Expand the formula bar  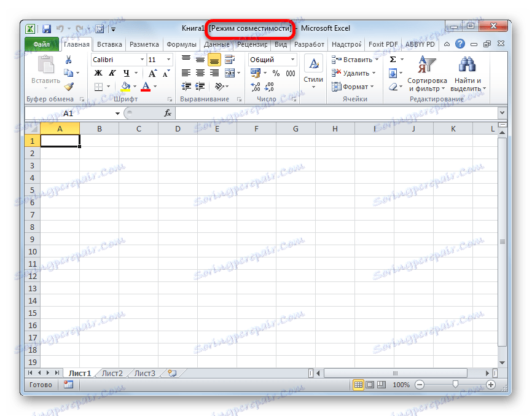tap(503, 112)
